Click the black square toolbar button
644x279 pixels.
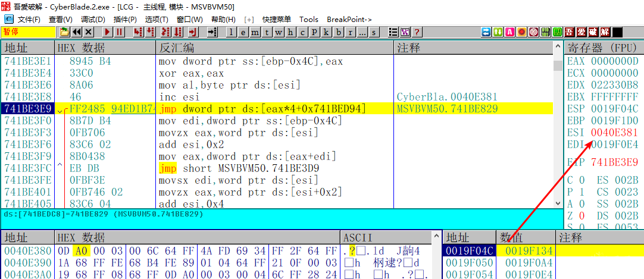617,32
